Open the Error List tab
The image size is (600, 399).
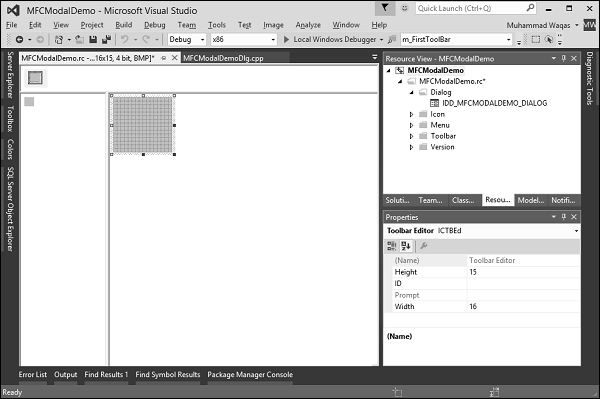click(x=33, y=375)
